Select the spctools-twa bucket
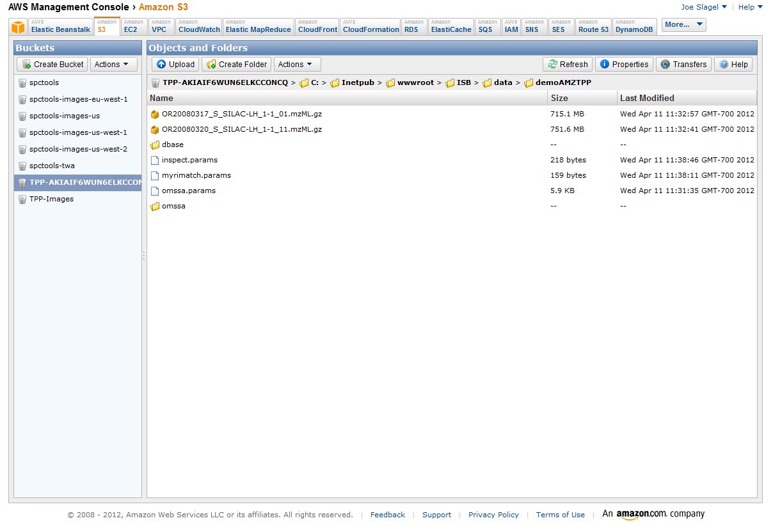 [x=78, y=166]
